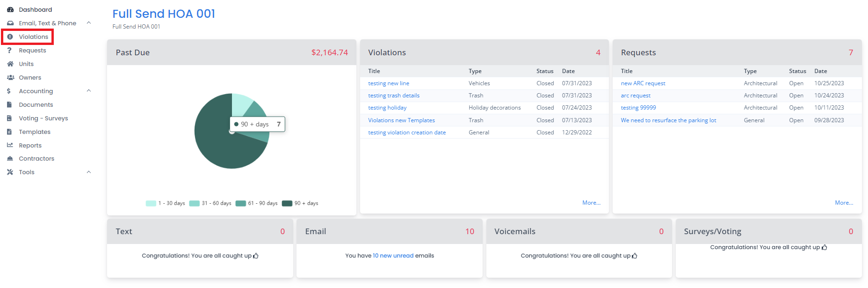Image resolution: width=868 pixels, height=288 pixels.
Task: Open 'testing violation creation date' link
Action: [x=407, y=133]
